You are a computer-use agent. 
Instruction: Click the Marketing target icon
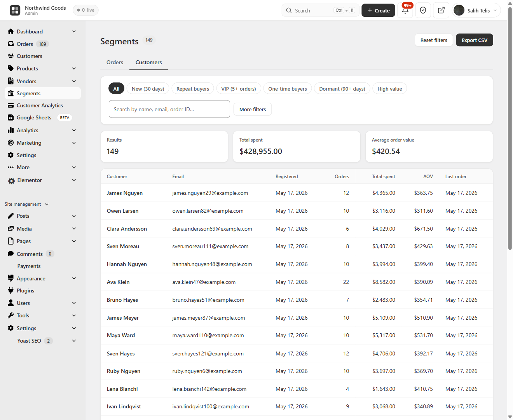[11, 143]
